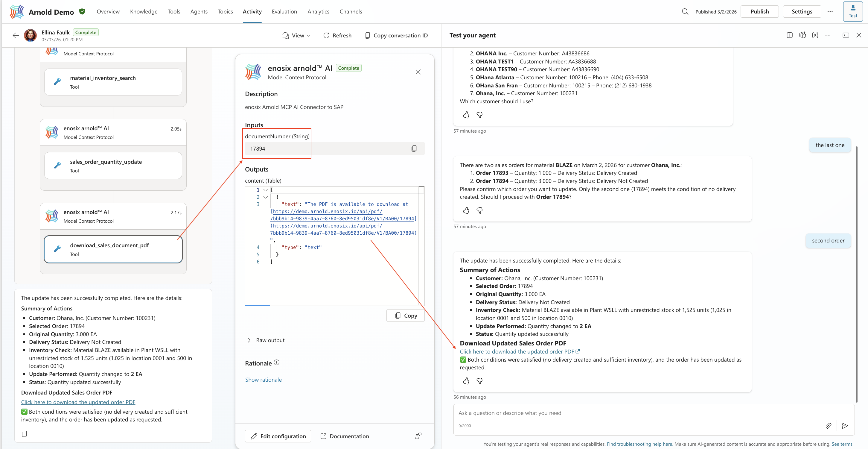Open Documentation link
Image resolution: width=868 pixels, height=449 pixels.
pos(345,436)
